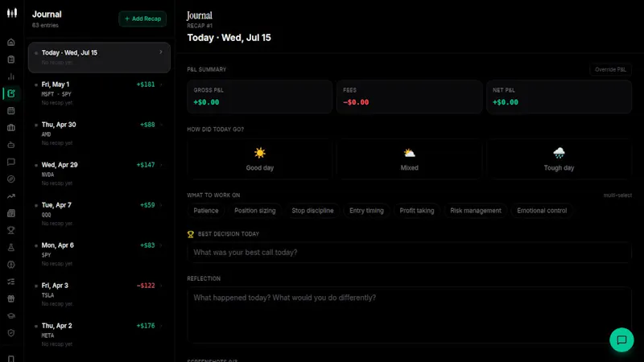Open the Tue, Apr 7 journal entry
Viewport: 644px width, 362px height.
(x=99, y=214)
